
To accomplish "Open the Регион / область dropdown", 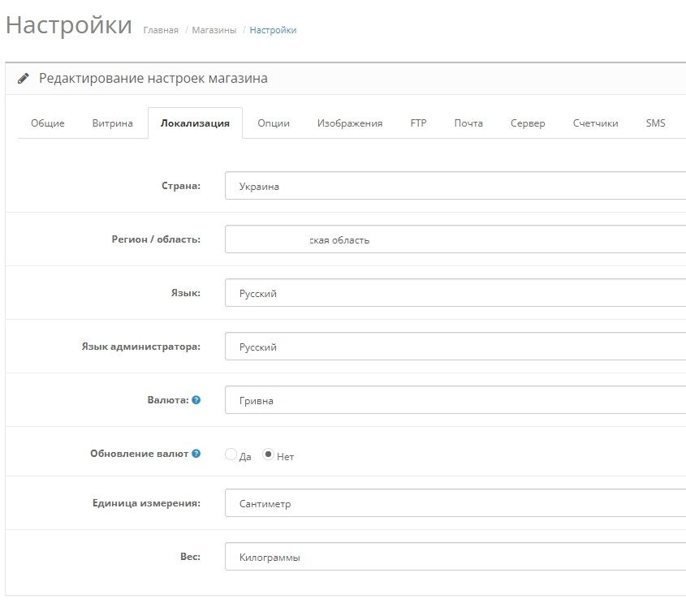I will [455, 239].
